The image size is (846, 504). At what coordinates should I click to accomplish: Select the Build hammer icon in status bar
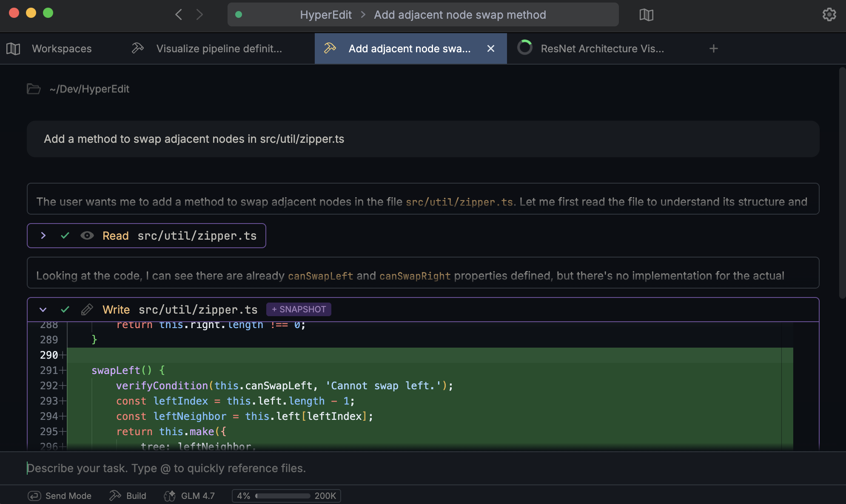pos(115,495)
